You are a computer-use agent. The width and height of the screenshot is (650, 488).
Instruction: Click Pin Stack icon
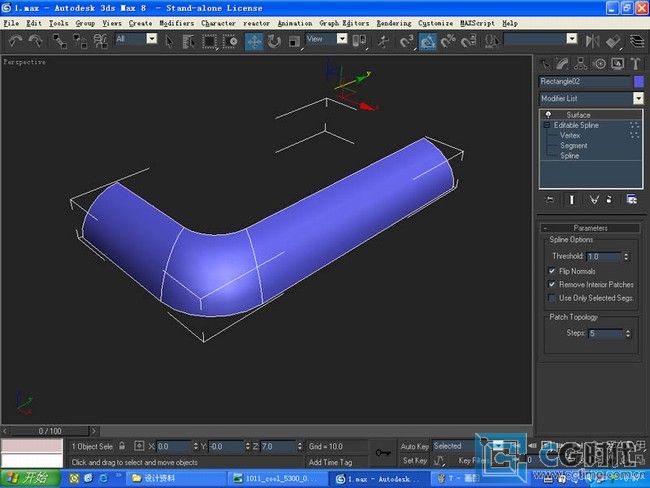point(550,200)
